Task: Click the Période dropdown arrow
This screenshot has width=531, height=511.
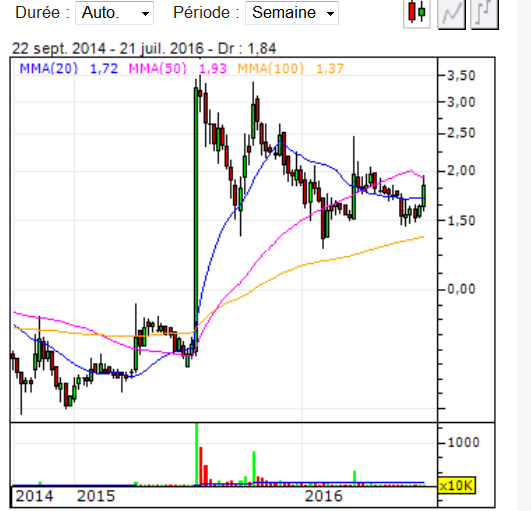Action: click(330, 14)
